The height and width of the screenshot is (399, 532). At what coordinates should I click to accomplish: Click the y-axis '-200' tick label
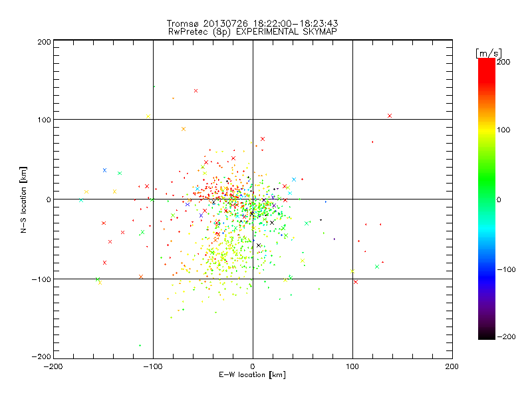[x=41, y=356]
